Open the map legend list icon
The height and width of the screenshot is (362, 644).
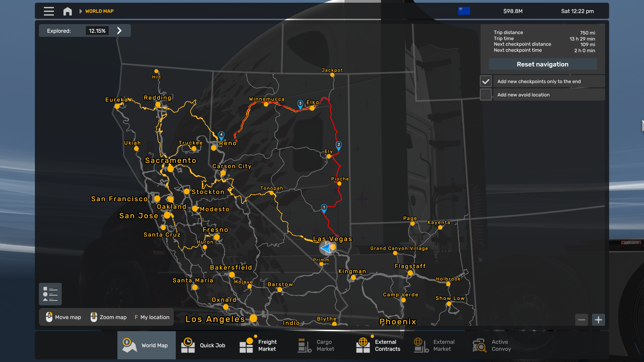click(50, 294)
